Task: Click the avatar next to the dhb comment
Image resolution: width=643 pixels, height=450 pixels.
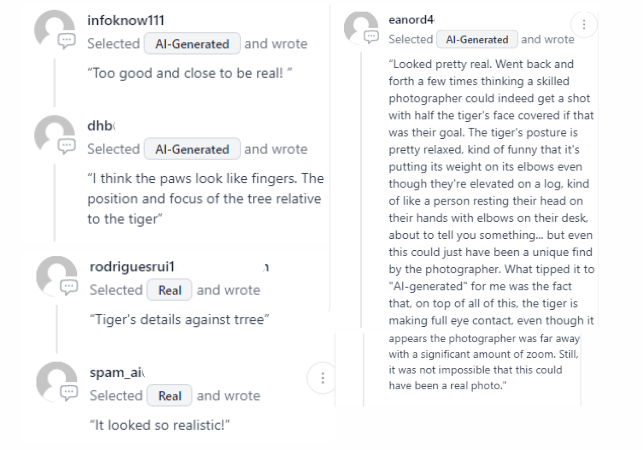Action: (x=55, y=135)
